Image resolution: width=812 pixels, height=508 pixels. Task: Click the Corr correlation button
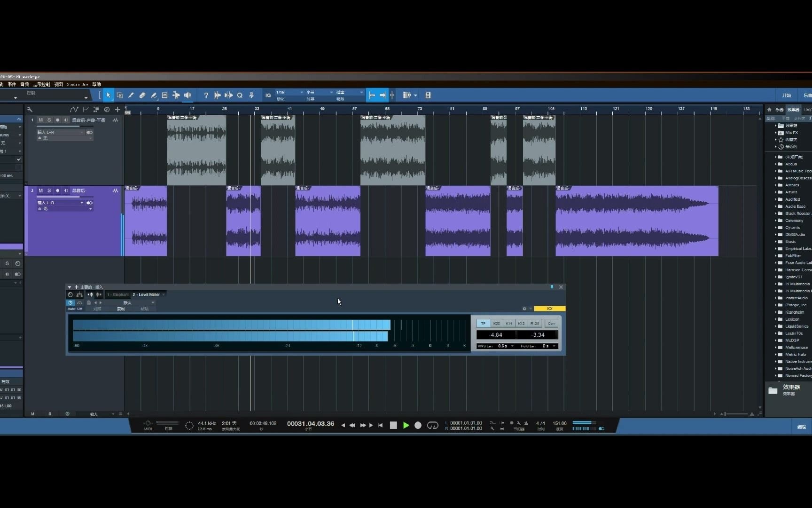click(552, 324)
